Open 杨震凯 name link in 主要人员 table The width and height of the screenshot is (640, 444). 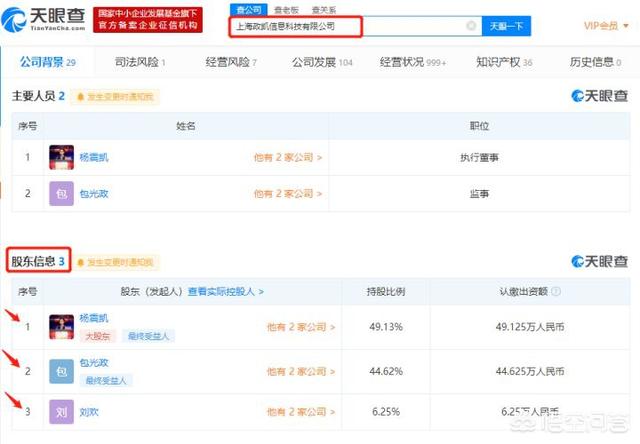[x=94, y=158]
